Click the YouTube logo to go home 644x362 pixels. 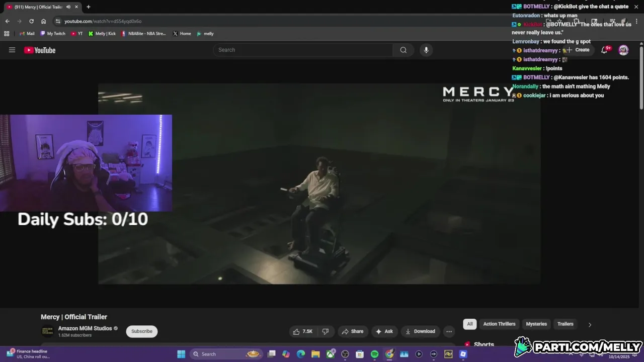(40, 50)
